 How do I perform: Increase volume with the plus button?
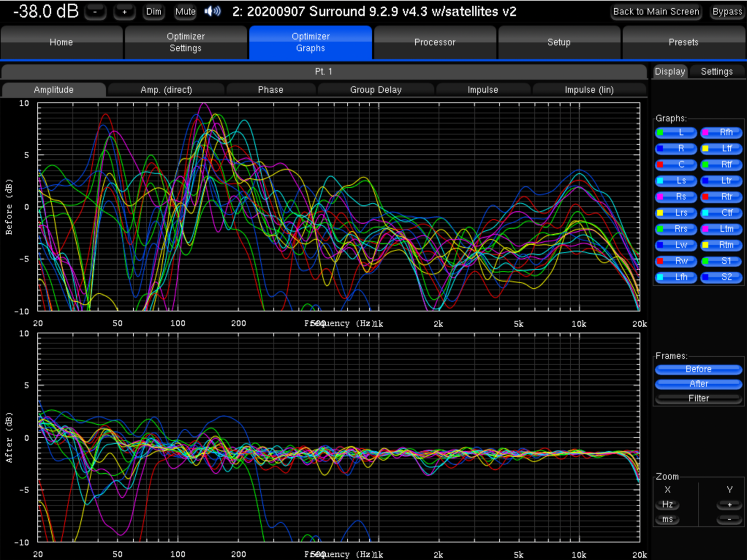point(124,11)
